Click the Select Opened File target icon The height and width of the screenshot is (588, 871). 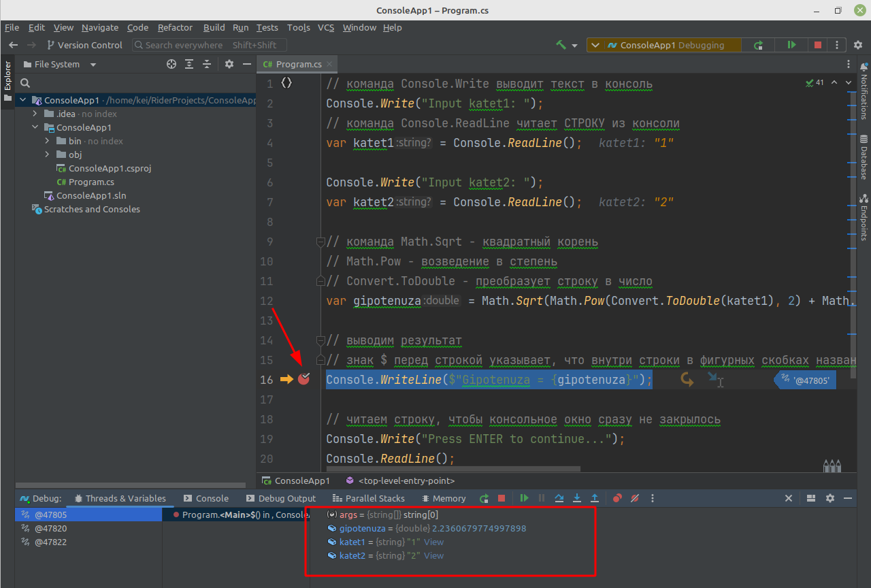coord(171,64)
